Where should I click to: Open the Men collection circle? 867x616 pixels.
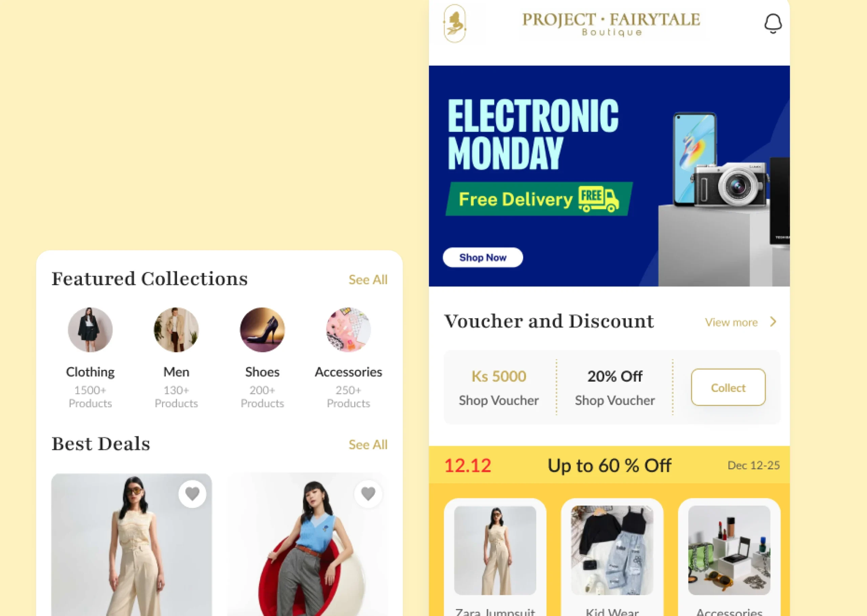(x=176, y=330)
